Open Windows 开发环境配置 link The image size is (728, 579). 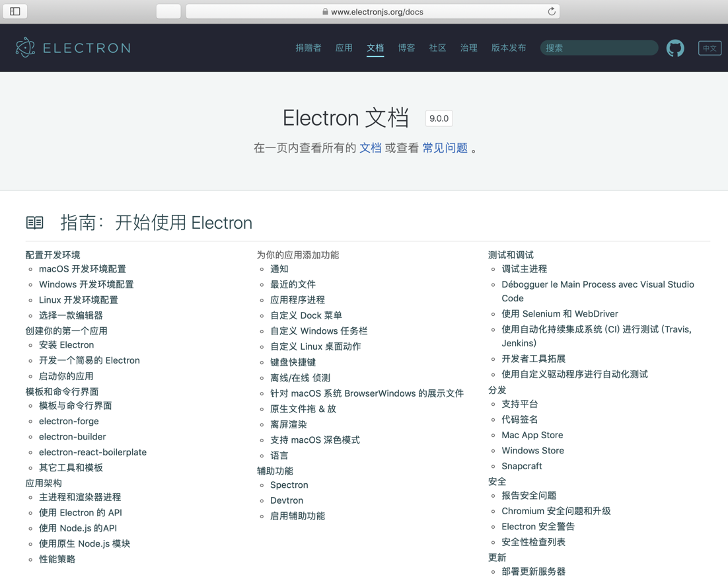[x=87, y=284]
